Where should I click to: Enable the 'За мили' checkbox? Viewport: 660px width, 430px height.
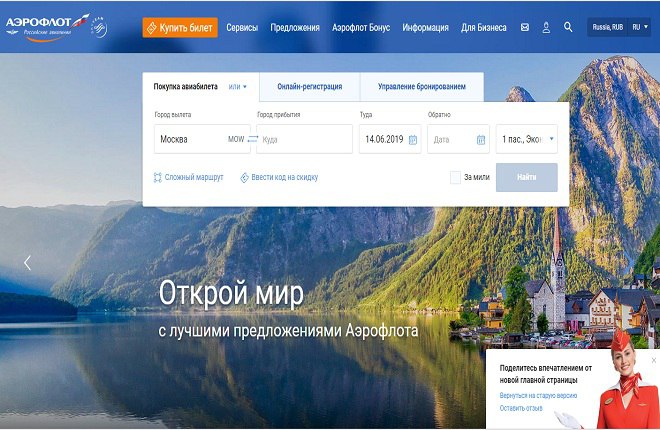[x=455, y=177]
